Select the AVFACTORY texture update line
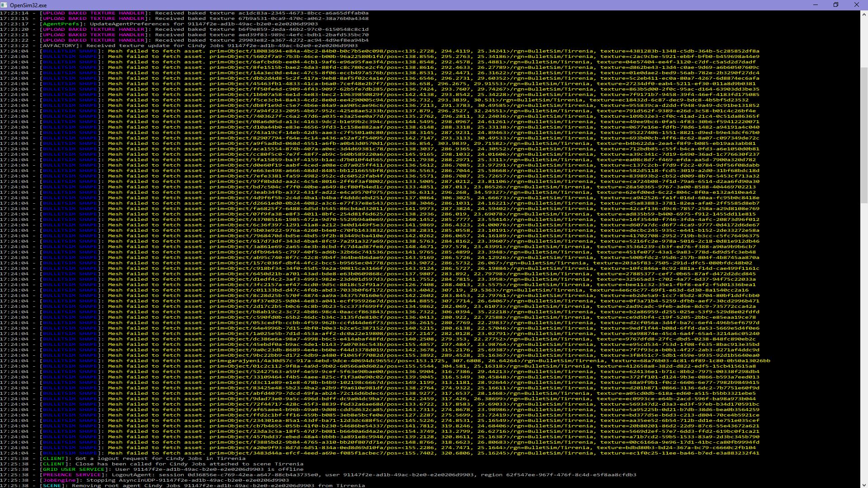The image size is (868, 488). pos(199,46)
